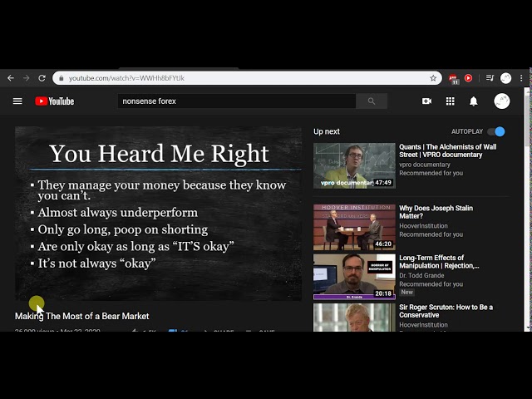This screenshot has height=399, width=532.
Task: Open the account avatar menu
Action: click(x=501, y=101)
